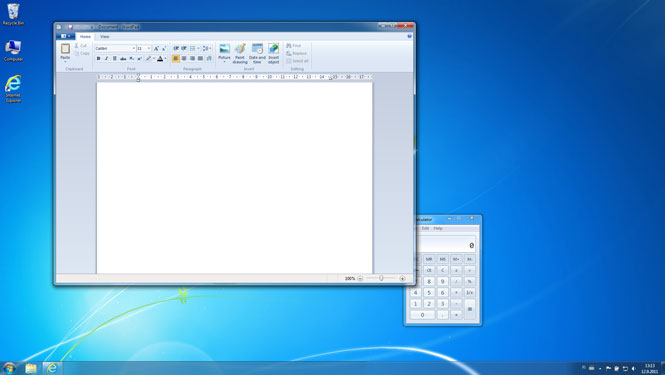Screen dimensions: 665x375
Task: Open Internet Explorer from the taskbar
Action: pyautogui.click(x=52, y=368)
